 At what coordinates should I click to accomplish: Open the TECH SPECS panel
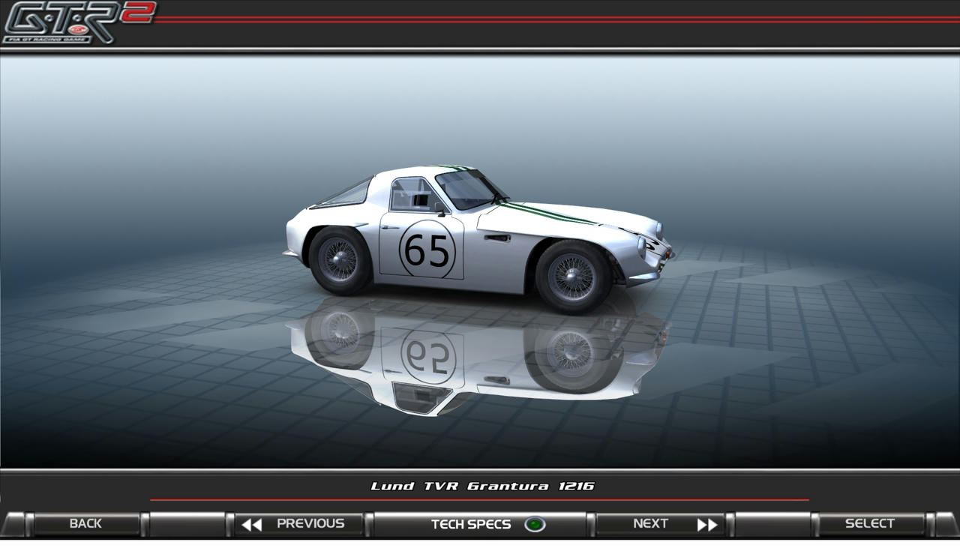480,524
